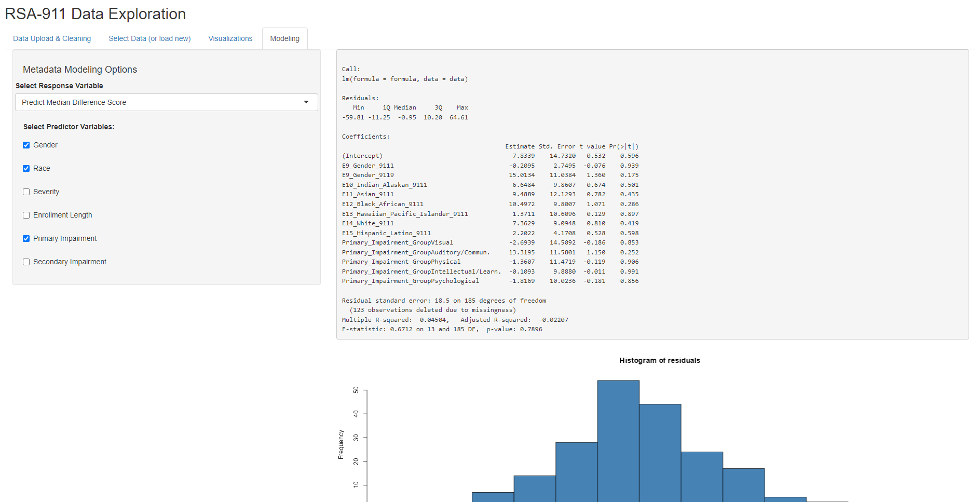Click the Select Predictor Variables label
Screen dimensions: 980x502
pyautogui.click(x=69, y=127)
